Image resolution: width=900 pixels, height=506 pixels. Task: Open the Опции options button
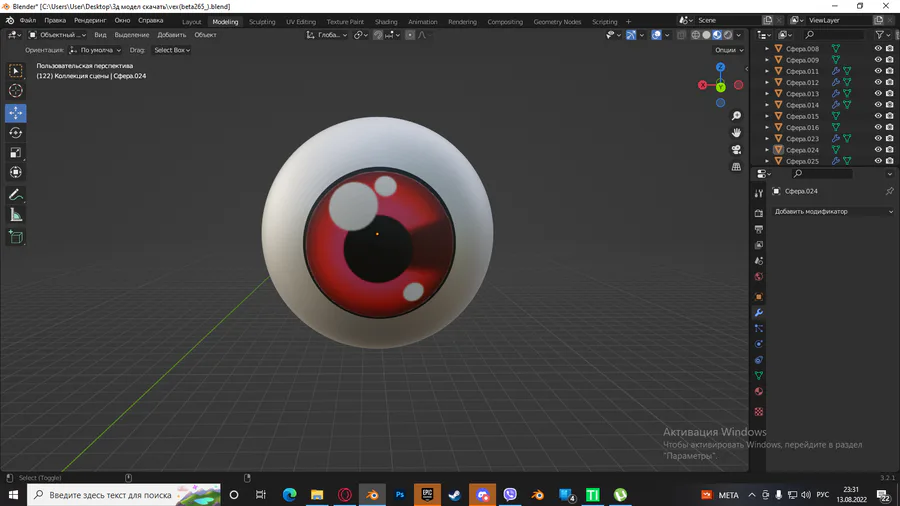(729, 50)
